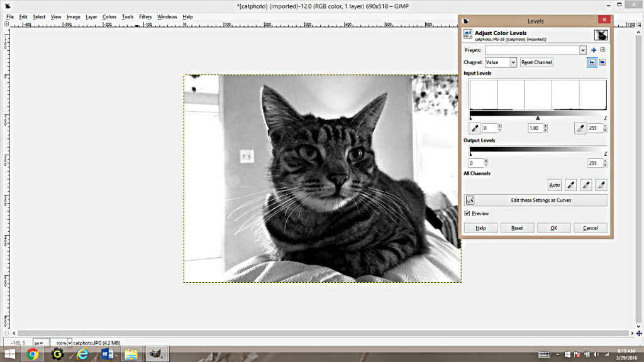Open Chrome from the taskbar
This screenshot has width=644, height=362.
tap(33, 354)
